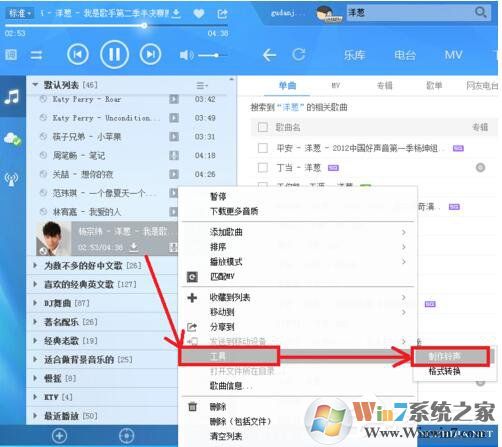Switch to the 单曲 results tab

287,86
